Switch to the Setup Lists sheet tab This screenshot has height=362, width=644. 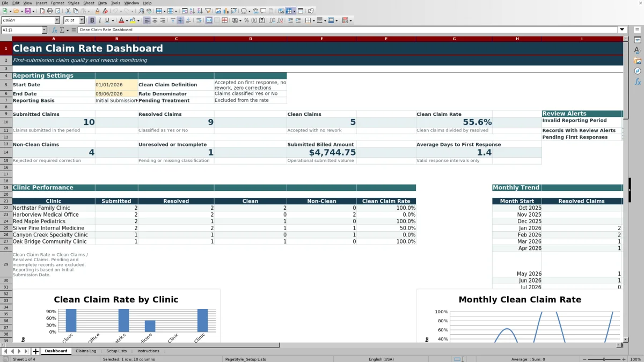click(116, 351)
